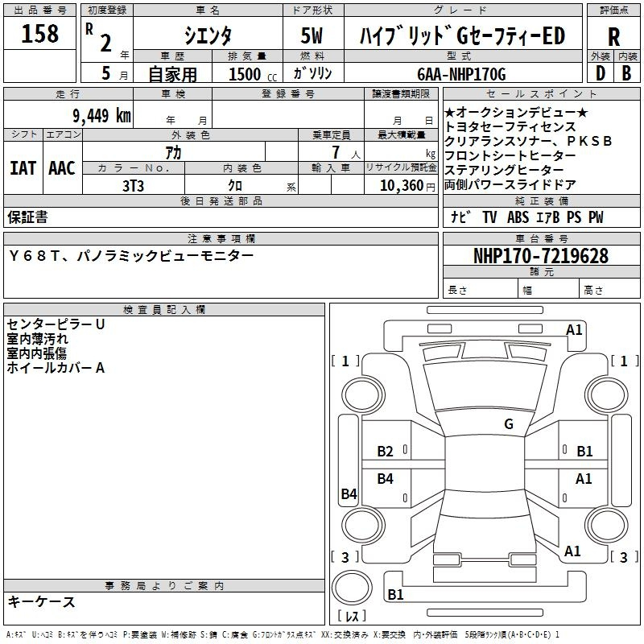Click the A1 mark on right rear door
The image size is (644, 644).
tap(584, 478)
